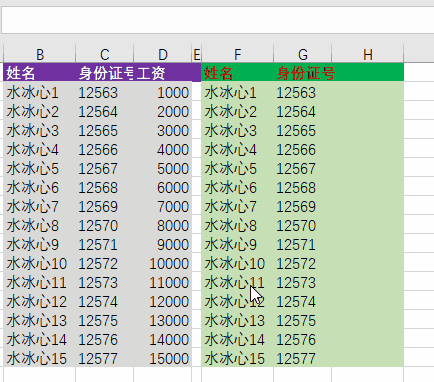Select 水冰心14 cell in column F
This screenshot has height=382, width=434.
[237, 339]
